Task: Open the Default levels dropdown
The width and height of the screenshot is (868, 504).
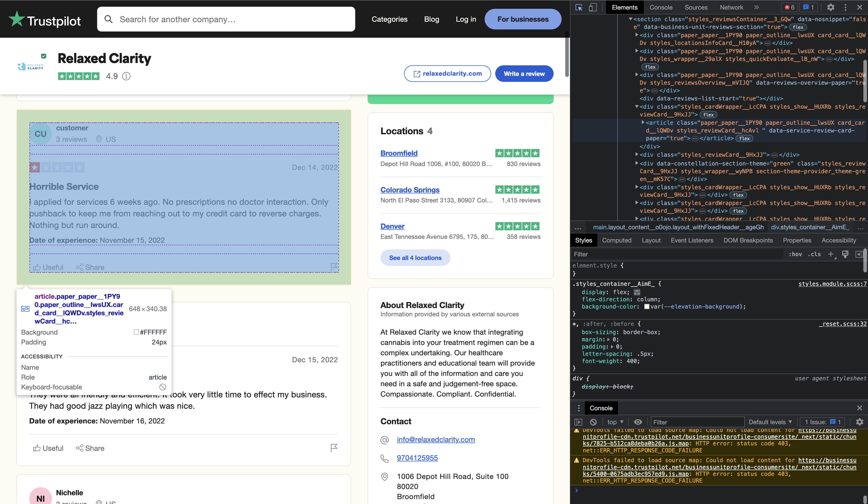Action: [x=770, y=422]
